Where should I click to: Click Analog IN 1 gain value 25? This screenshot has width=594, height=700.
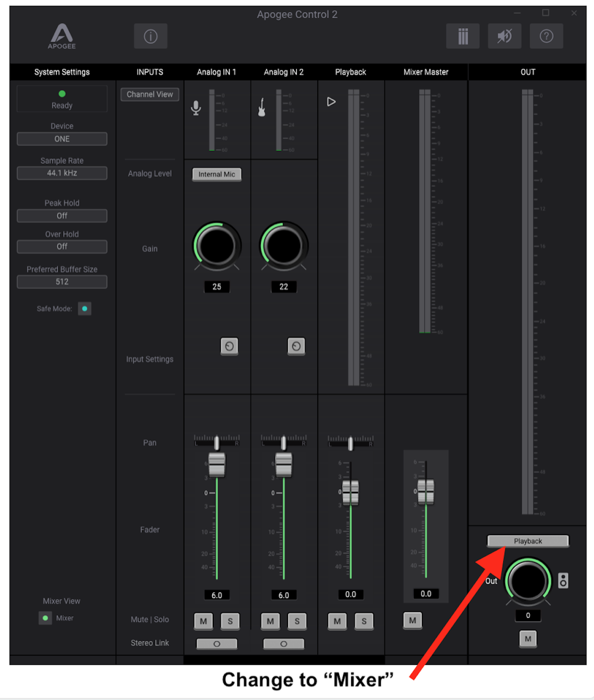coord(217,287)
